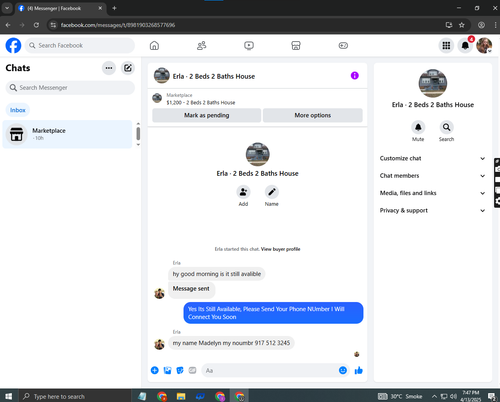Open the Windows notification center icon
This screenshot has height=402, width=500.
(x=492, y=396)
